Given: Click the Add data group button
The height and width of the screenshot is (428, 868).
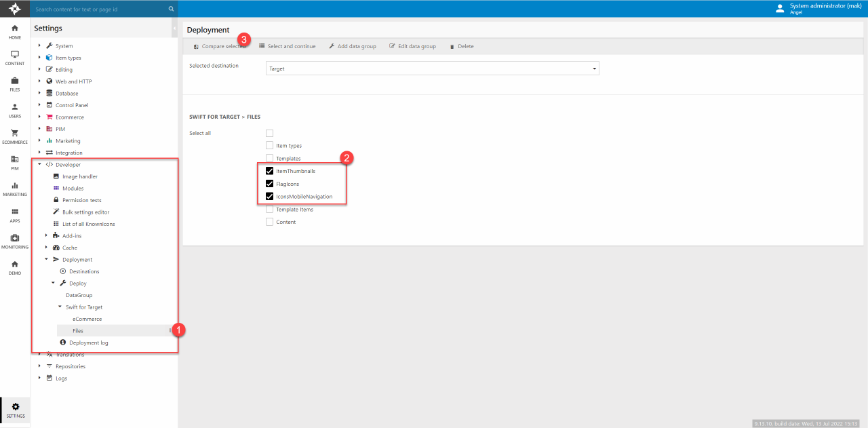Looking at the screenshot, I should point(353,46).
